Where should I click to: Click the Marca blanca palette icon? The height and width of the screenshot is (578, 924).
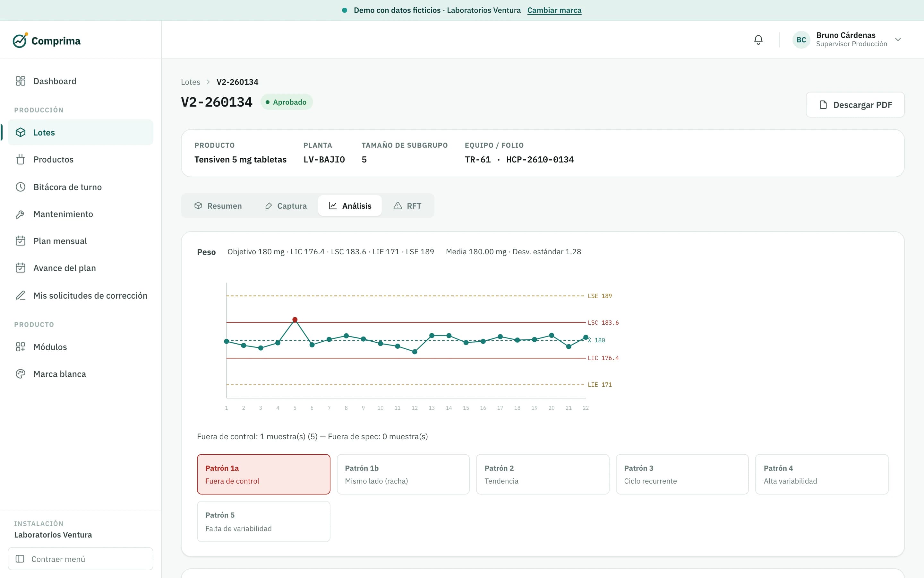[20, 374]
